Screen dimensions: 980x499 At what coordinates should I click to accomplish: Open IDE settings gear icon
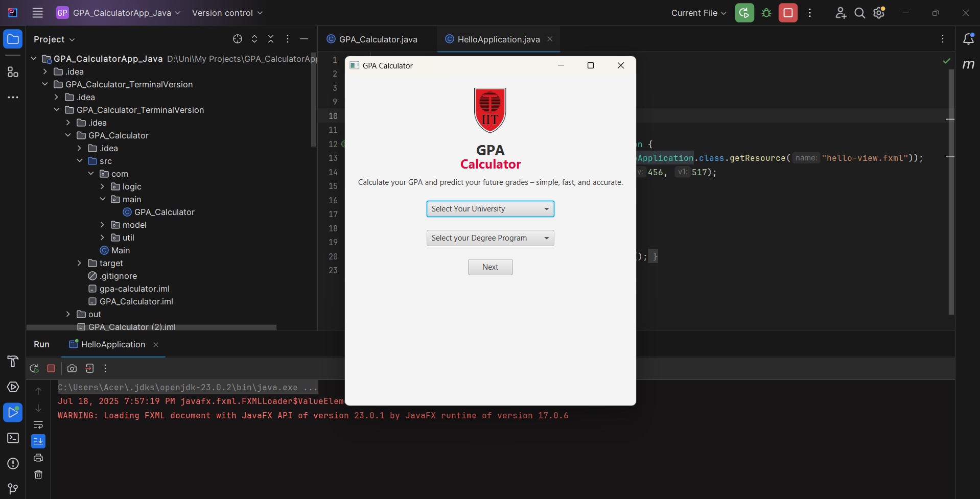click(x=879, y=13)
